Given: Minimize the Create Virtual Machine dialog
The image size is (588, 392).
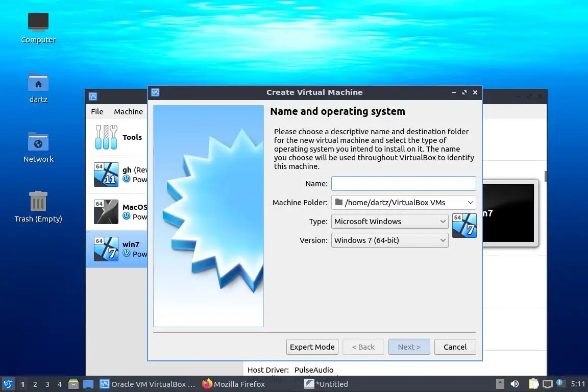Looking at the screenshot, I should pyautogui.click(x=453, y=92).
